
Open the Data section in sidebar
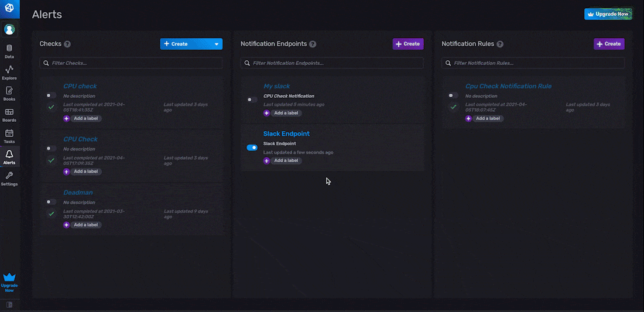(x=9, y=52)
